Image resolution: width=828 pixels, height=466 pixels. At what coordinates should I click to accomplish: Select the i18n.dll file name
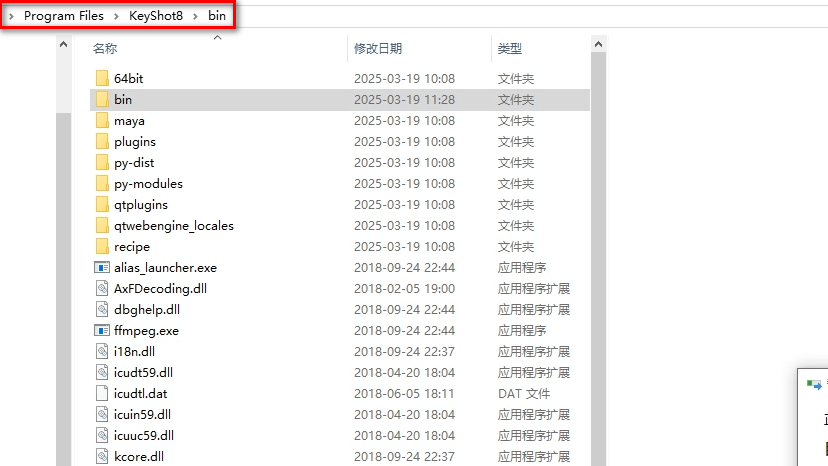point(134,351)
